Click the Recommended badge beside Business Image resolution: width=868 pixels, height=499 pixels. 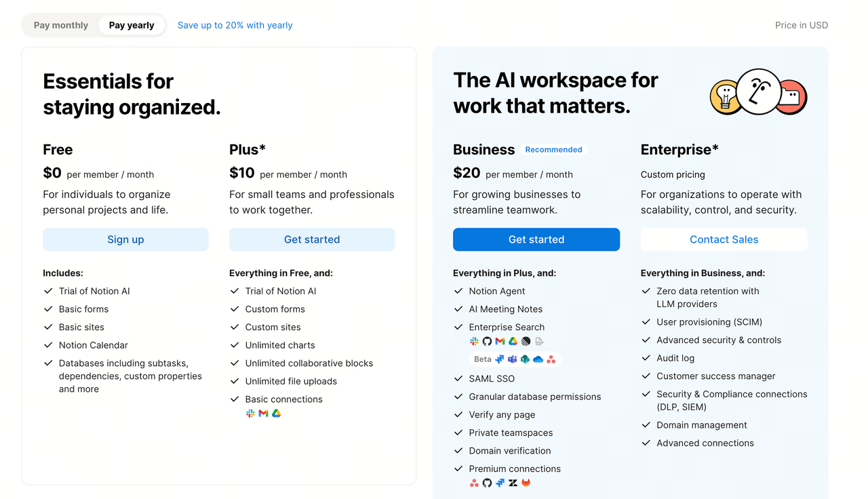point(553,150)
